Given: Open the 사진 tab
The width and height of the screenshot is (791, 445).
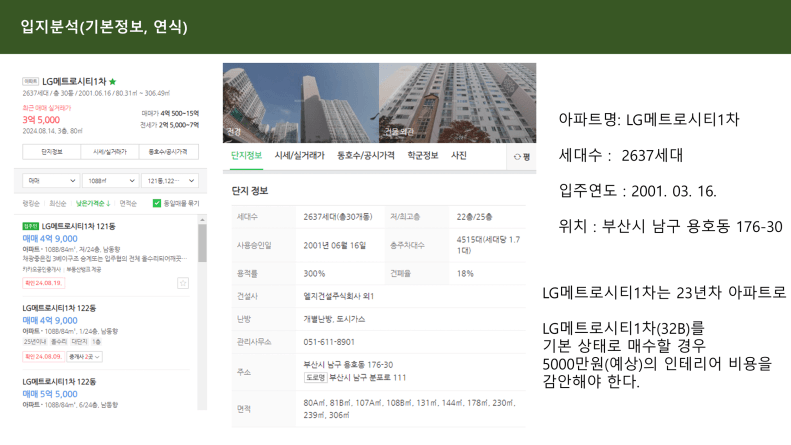Looking at the screenshot, I should pyautogui.click(x=459, y=155).
